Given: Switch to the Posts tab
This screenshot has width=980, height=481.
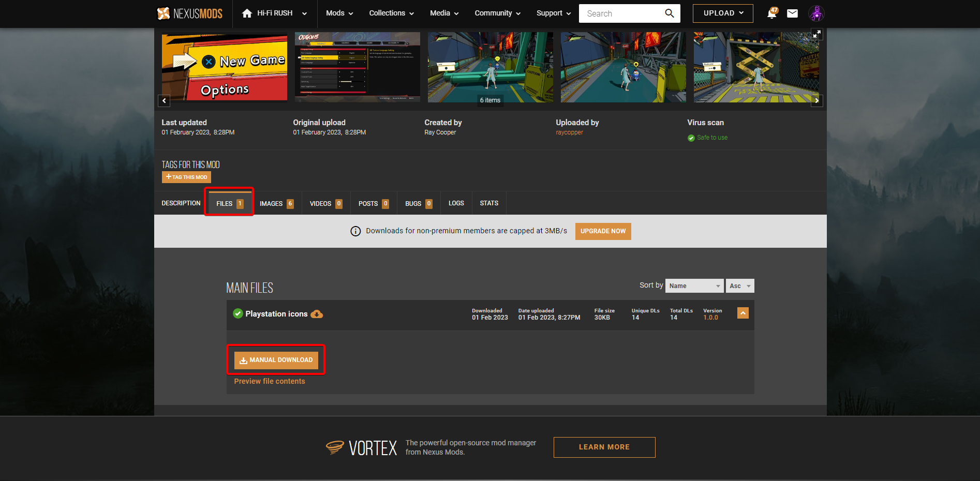Looking at the screenshot, I should coord(374,203).
